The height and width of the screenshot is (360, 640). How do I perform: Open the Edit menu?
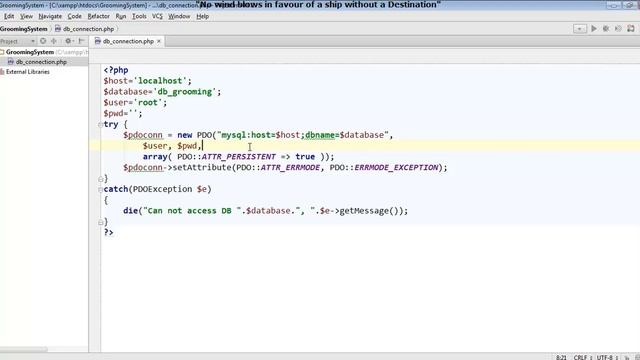[x=9, y=16]
